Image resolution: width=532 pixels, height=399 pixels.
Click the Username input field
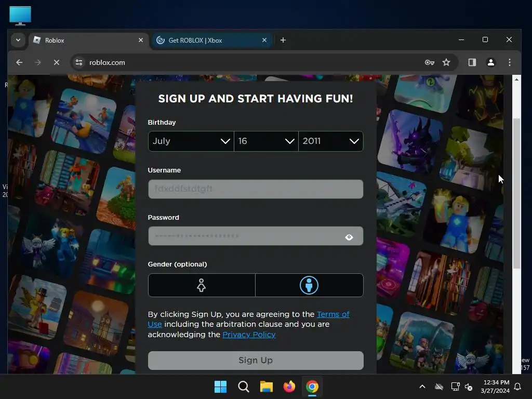(x=256, y=189)
